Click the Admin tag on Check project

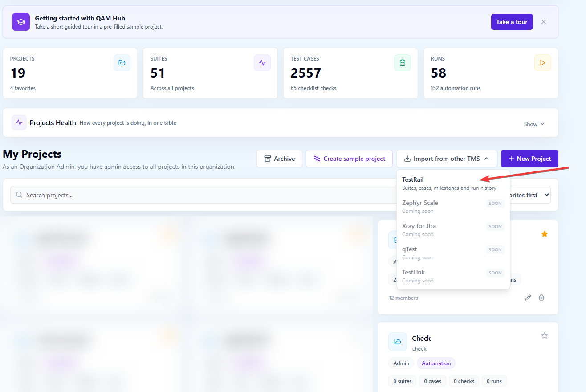click(x=401, y=363)
